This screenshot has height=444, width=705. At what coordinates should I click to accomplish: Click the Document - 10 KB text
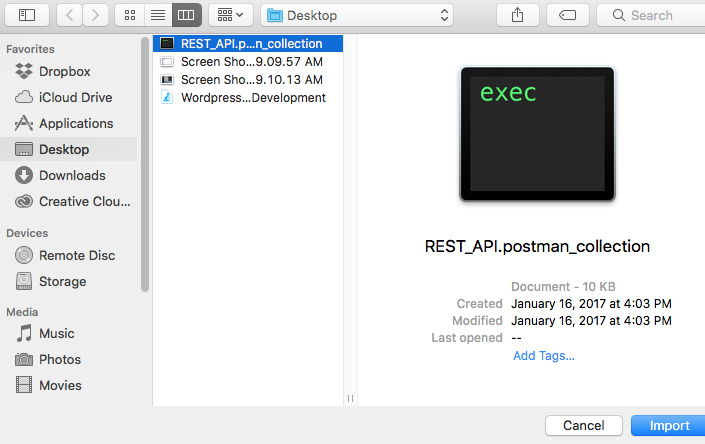(563, 287)
